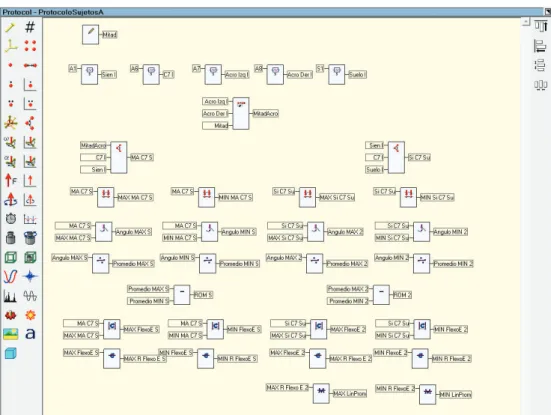Pick the green wireframe cube tool
The image size is (551, 415).
point(11,257)
